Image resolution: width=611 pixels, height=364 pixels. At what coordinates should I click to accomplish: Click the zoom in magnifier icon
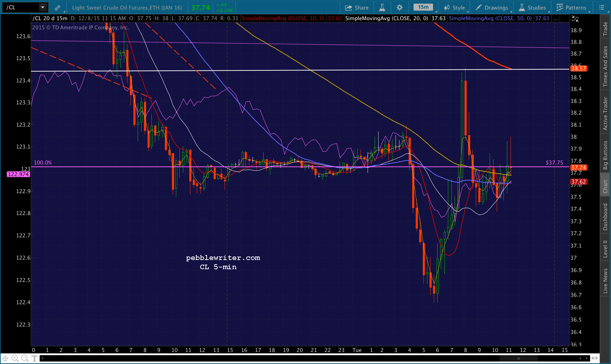tap(15, 358)
